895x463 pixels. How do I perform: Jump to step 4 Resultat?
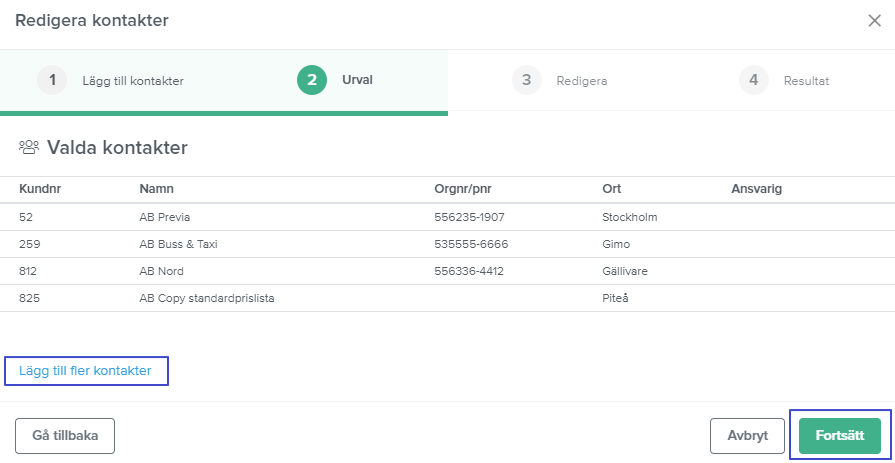pos(784,80)
